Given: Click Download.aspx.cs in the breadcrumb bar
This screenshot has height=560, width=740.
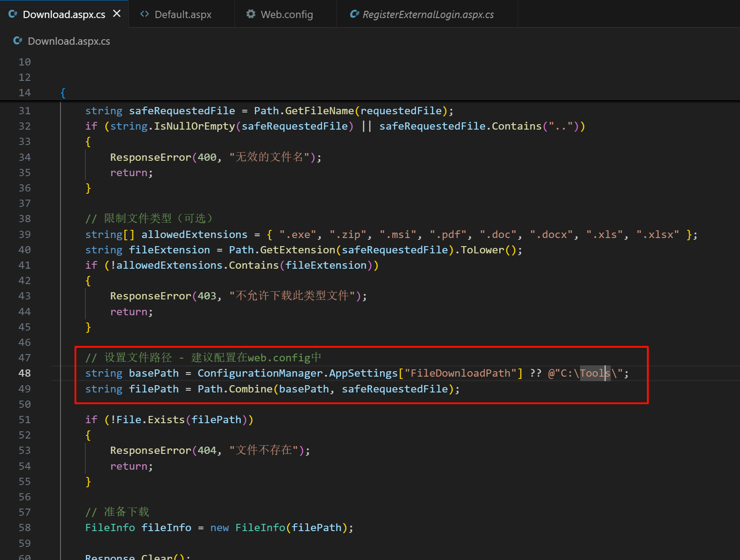Looking at the screenshot, I should 69,41.
